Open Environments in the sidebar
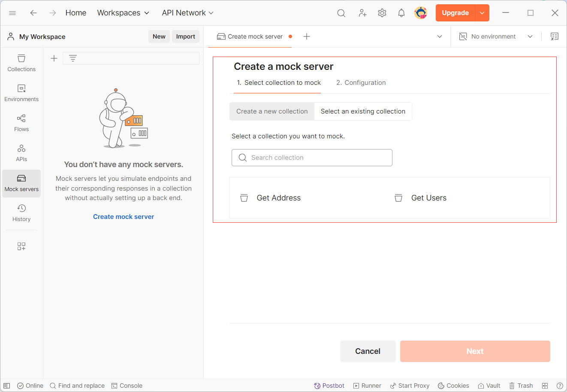Viewport: 567px width, 392px height. [21, 93]
